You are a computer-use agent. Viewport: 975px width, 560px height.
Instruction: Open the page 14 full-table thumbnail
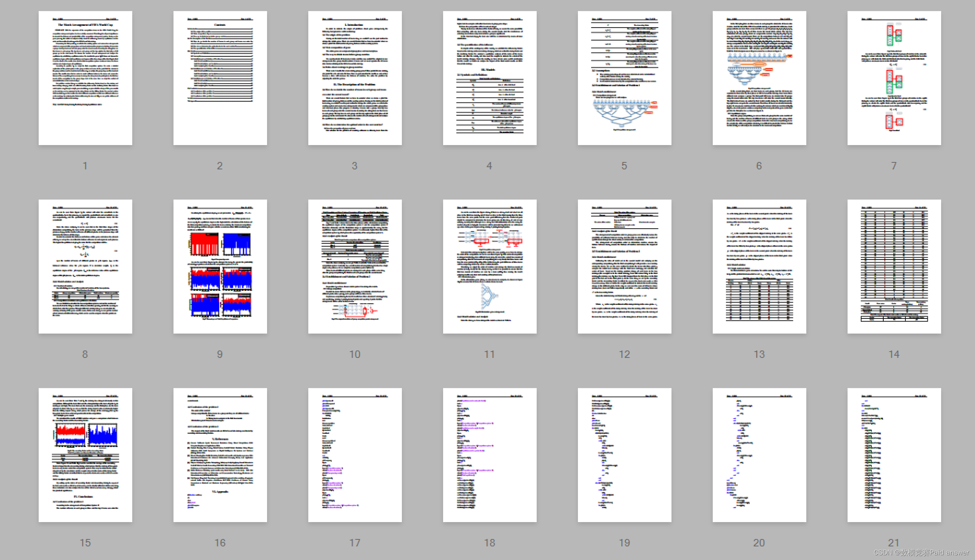(894, 266)
